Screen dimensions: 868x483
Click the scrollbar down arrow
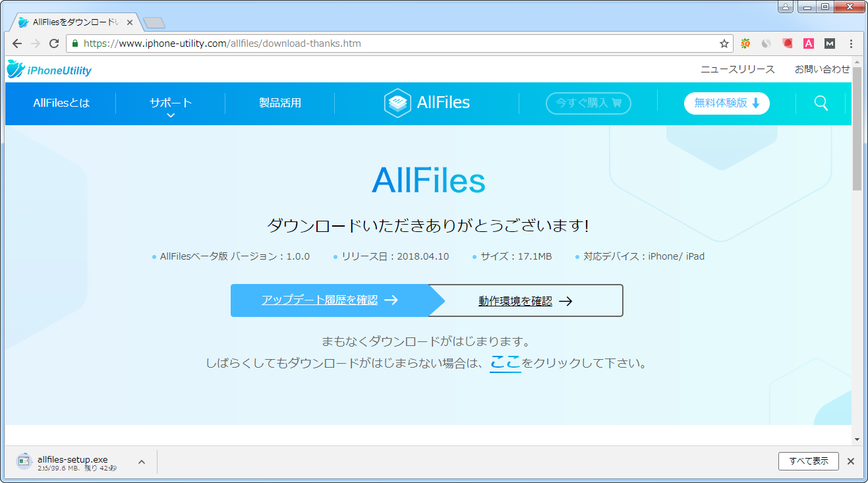coord(857,439)
